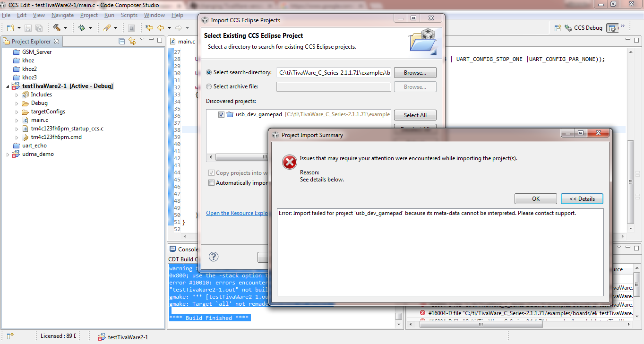Uncheck the usb_dev_gamepad project checkbox
The image size is (644, 344).
click(x=222, y=115)
